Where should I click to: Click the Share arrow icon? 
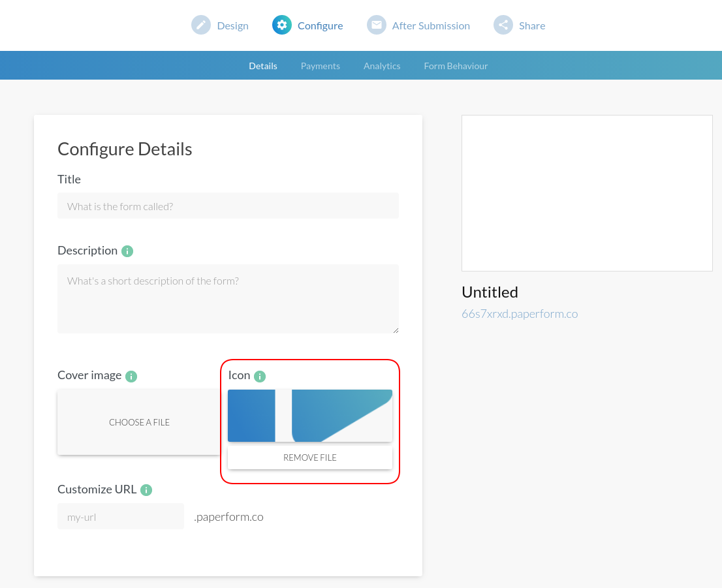coord(503,25)
